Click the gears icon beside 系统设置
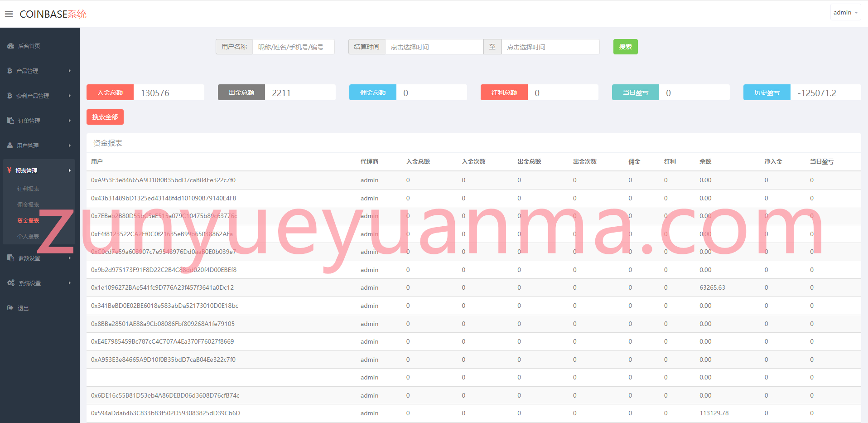 pos(11,283)
